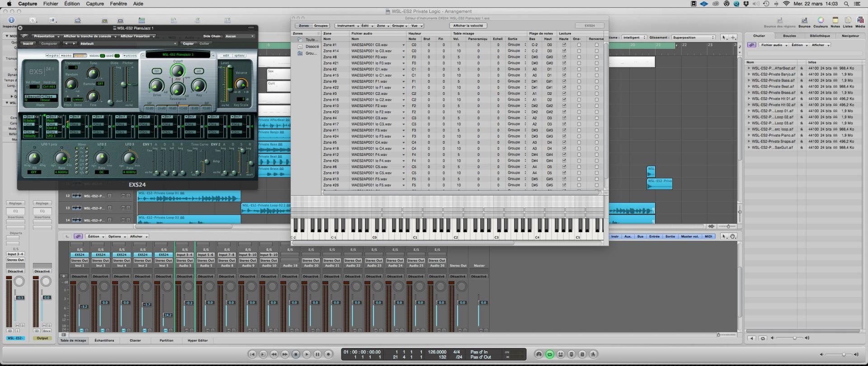Select next preset arrow in EXS24 plugin
Viewport: 868px width, 366px height.
(74, 44)
